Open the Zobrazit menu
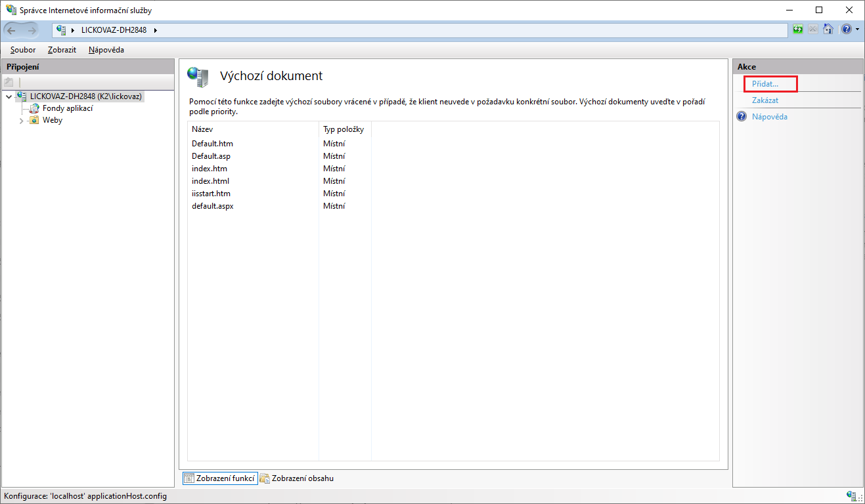This screenshot has width=865, height=504. pos(62,50)
